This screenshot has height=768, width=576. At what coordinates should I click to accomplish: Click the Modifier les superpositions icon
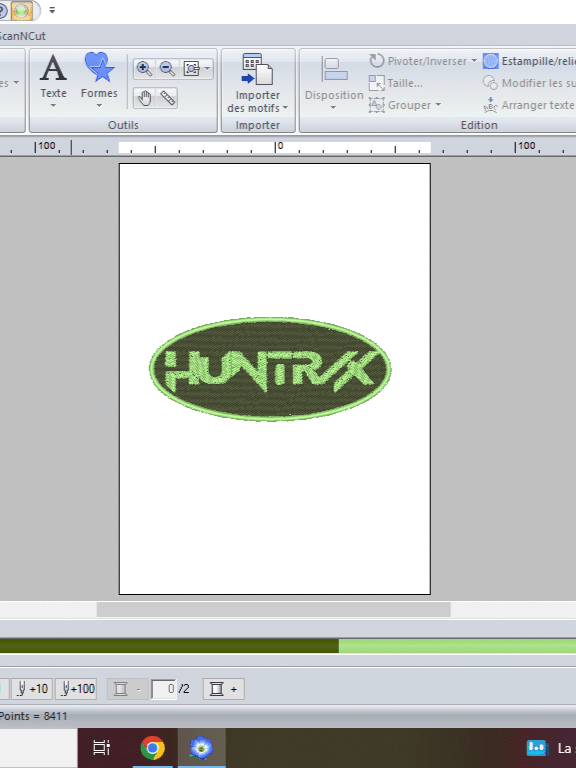click(490, 83)
